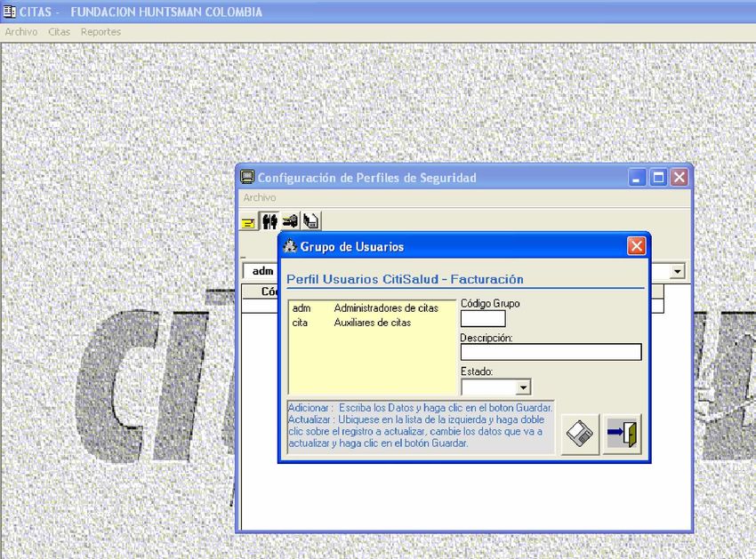Close the Grupo de Usuarios dialog
The height and width of the screenshot is (559, 756).
click(636, 247)
